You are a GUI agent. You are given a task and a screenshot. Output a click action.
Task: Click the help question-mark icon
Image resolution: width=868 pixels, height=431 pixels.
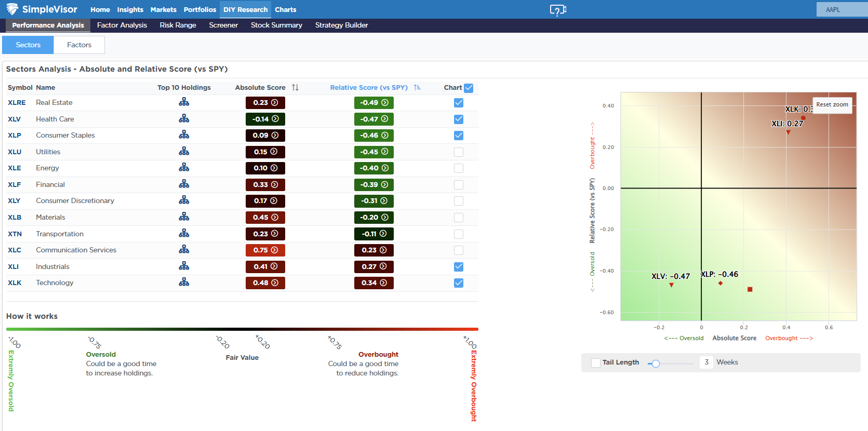[x=558, y=10]
